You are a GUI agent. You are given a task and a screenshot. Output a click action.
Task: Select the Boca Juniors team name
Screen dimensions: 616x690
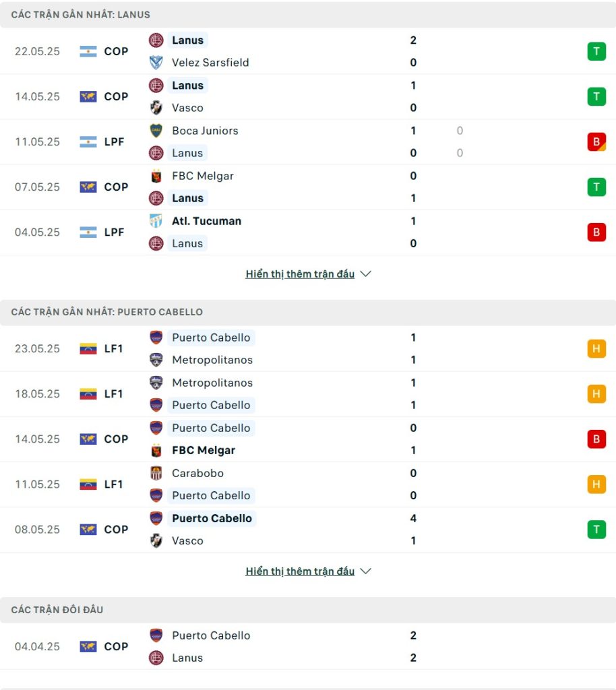point(205,131)
